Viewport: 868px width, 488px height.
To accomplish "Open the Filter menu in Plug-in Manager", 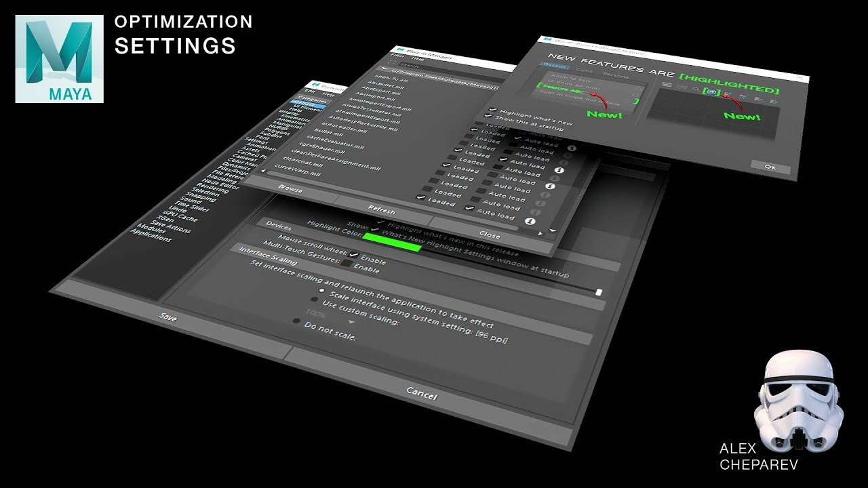I will click(x=397, y=56).
